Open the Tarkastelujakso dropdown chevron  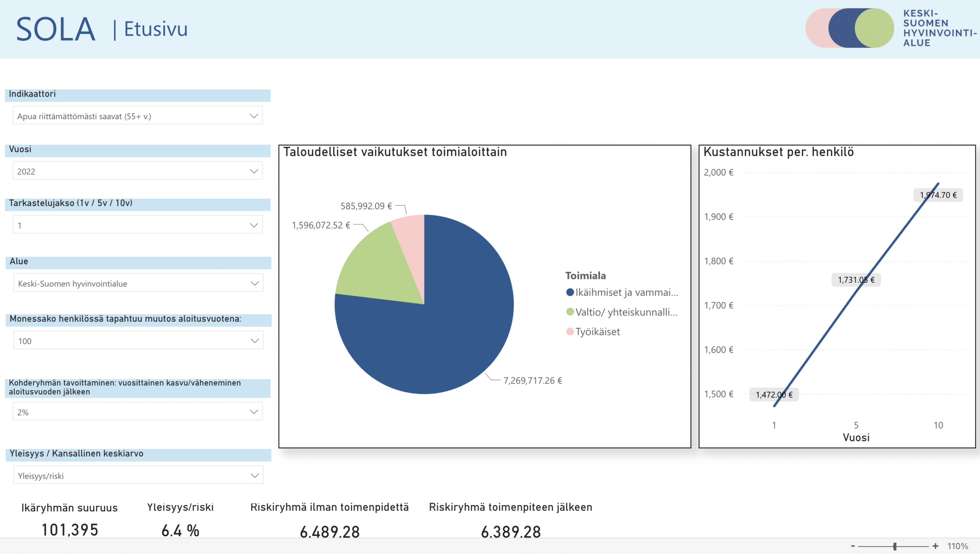pos(253,225)
